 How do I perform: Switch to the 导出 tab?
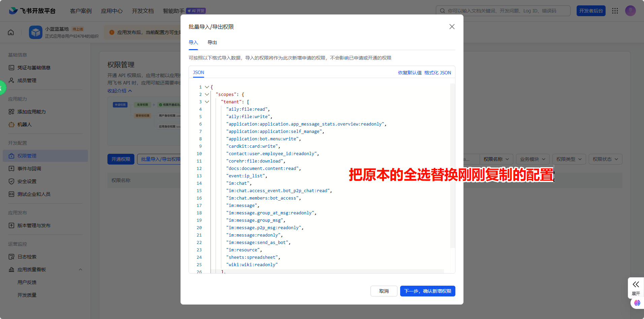tap(212, 42)
